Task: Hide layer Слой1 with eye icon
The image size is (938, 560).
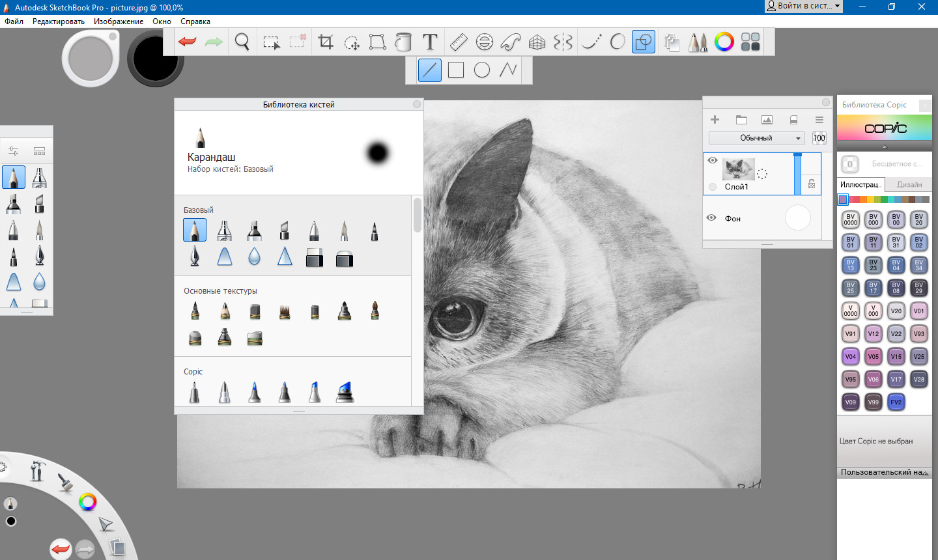Action: point(713,160)
